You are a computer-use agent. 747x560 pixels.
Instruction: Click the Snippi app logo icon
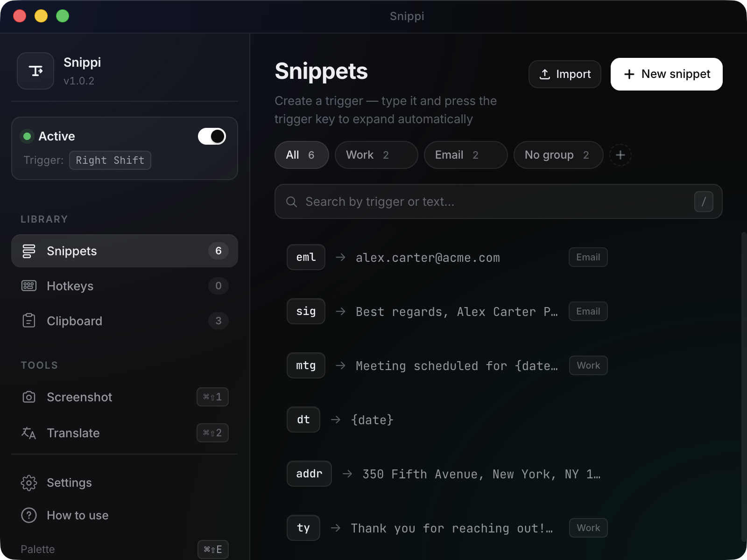point(35,71)
